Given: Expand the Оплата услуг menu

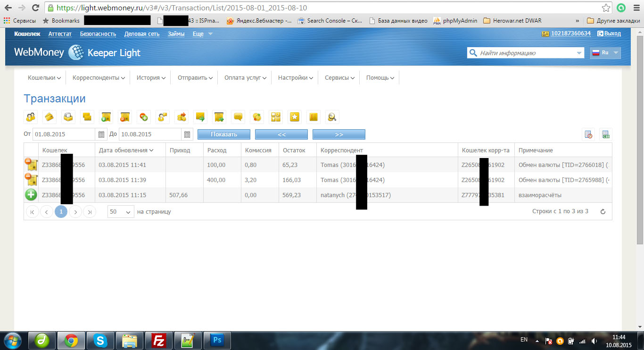Looking at the screenshot, I should coord(245,78).
